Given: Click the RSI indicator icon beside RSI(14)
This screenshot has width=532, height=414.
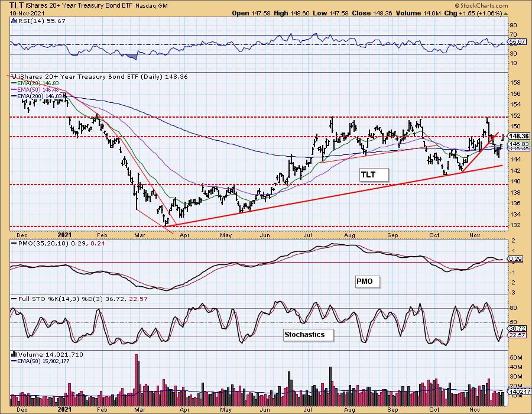Looking at the screenshot, I should point(14,21).
